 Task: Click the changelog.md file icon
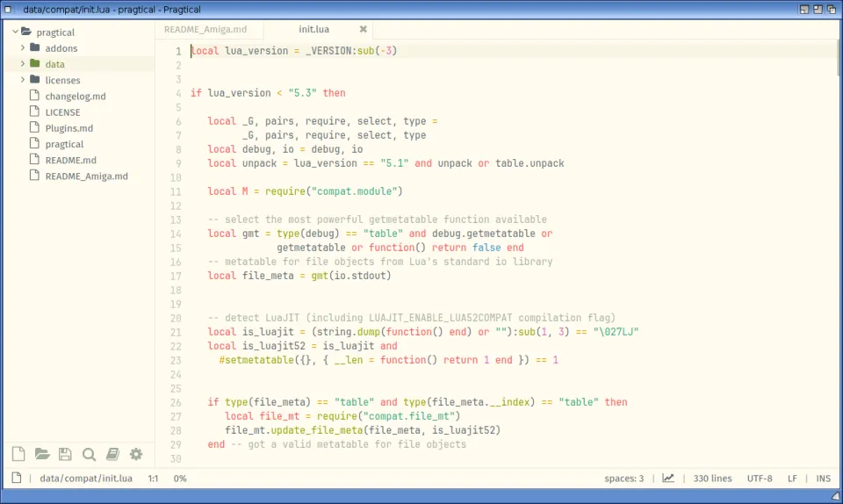click(x=34, y=95)
